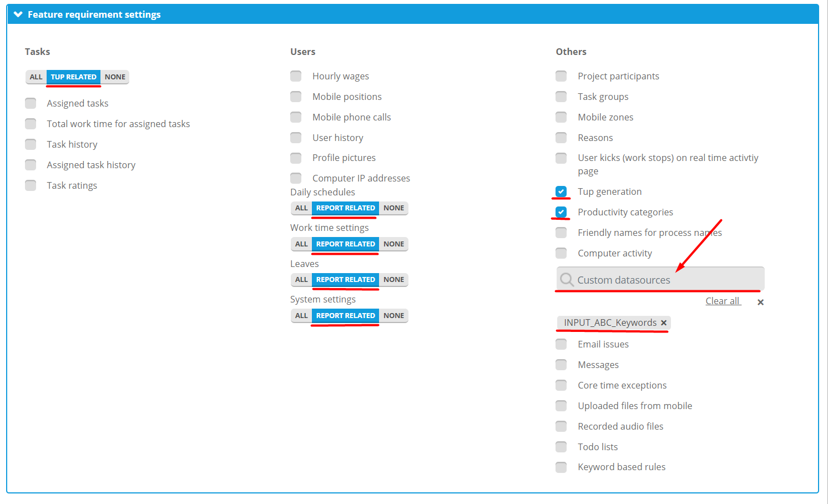
Task: Set Work time settings to NONE
Action: coord(393,244)
